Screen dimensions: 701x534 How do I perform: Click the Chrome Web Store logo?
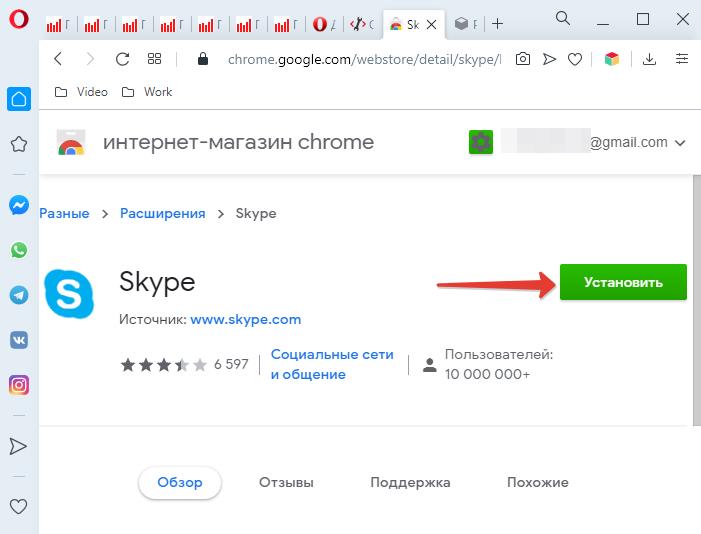71,142
